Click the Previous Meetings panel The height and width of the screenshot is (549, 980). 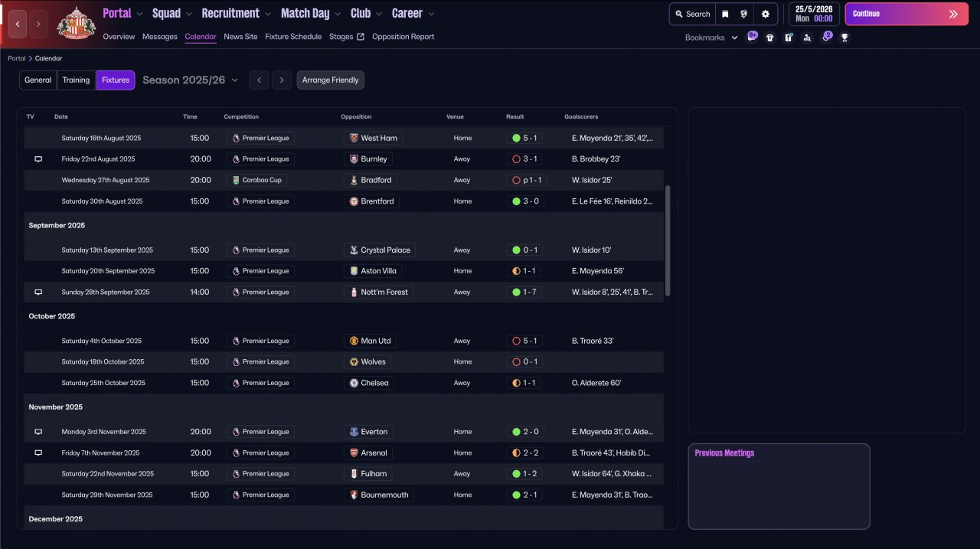click(x=779, y=486)
